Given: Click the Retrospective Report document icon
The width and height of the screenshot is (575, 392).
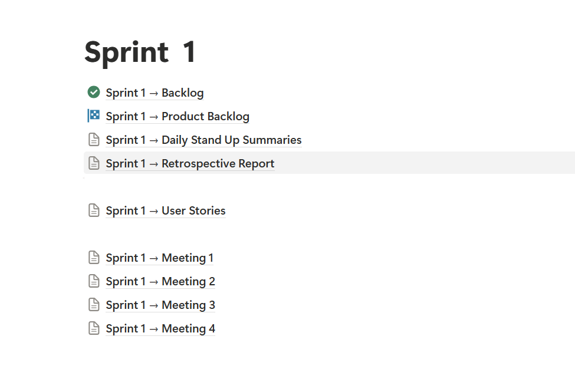Looking at the screenshot, I should (93, 163).
